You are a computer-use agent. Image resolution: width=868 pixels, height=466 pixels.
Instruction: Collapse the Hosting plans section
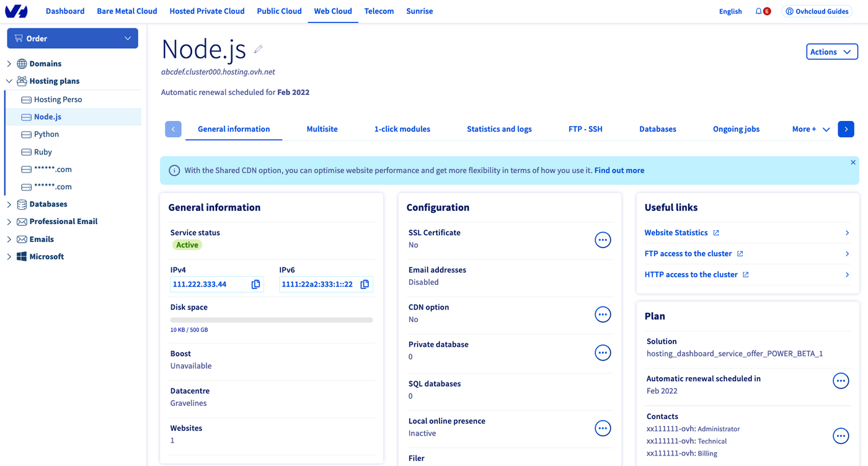(9, 81)
